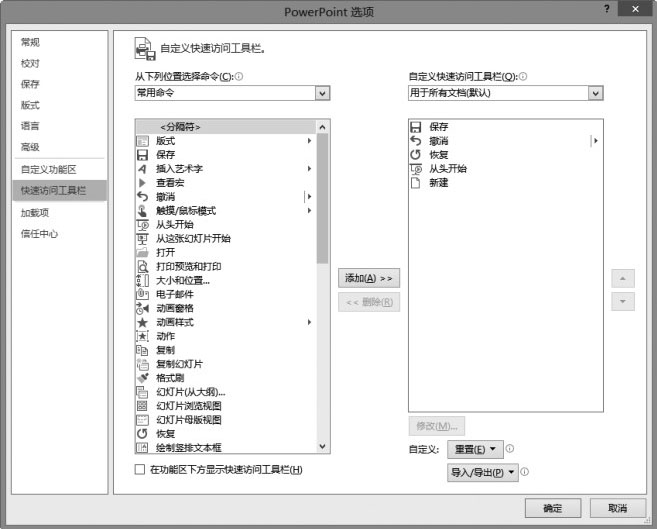
Task: Cancel with the 取消 button
Action: point(618,508)
